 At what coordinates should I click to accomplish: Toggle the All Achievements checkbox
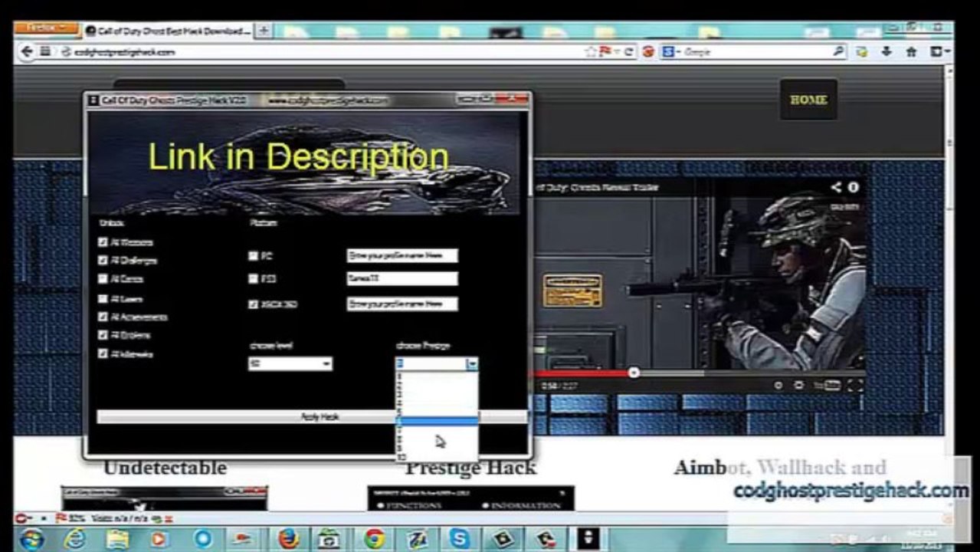click(103, 317)
